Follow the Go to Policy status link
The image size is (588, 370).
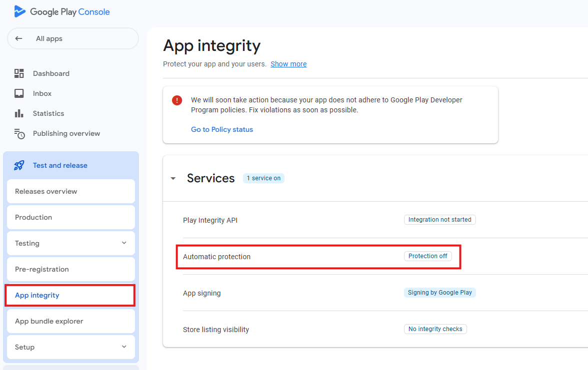222,129
